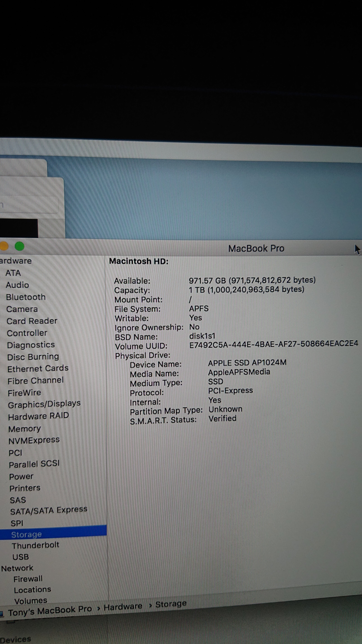This screenshot has width=362, height=644.
Task: Click Hardware in the path bar
Action: coord(123,607)
